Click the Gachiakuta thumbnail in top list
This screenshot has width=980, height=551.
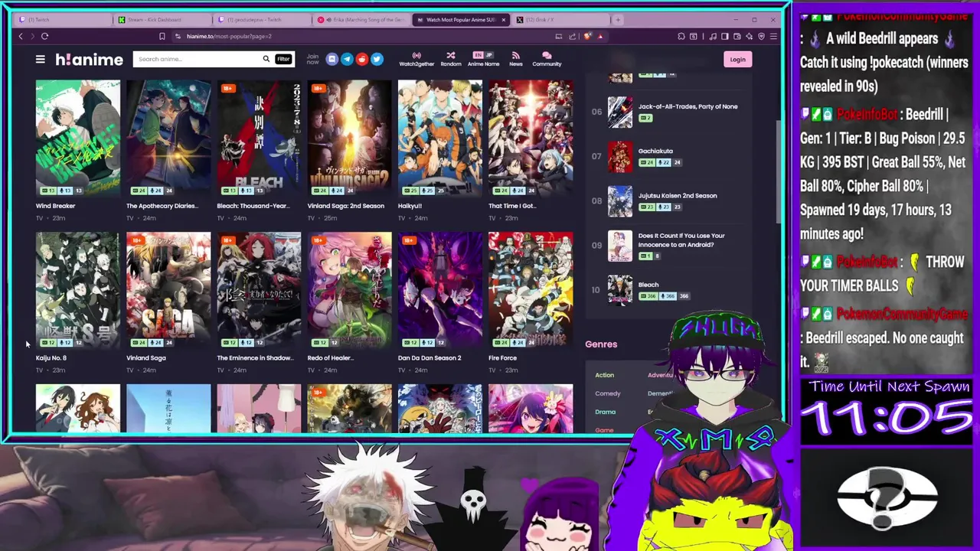[x=620, y=157]
